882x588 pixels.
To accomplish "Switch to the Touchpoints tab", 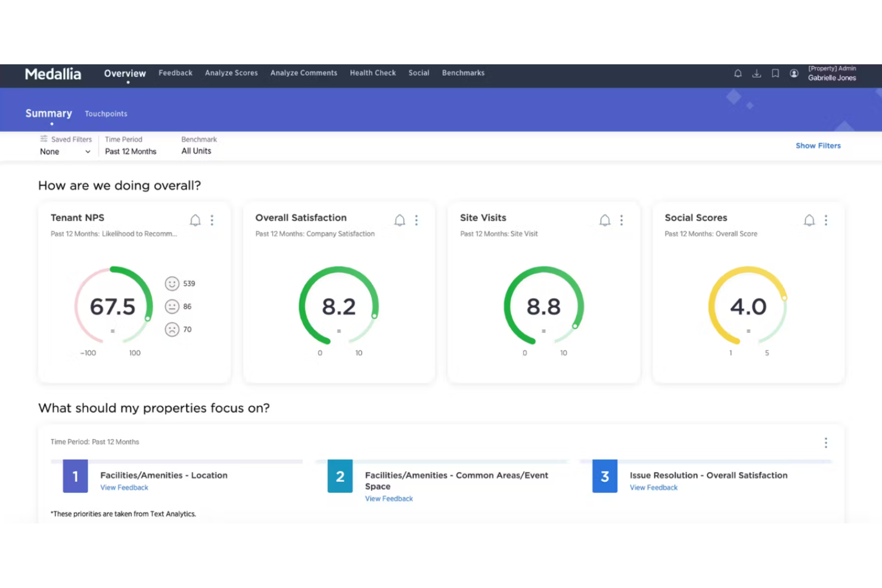I will tap(105, 113).
